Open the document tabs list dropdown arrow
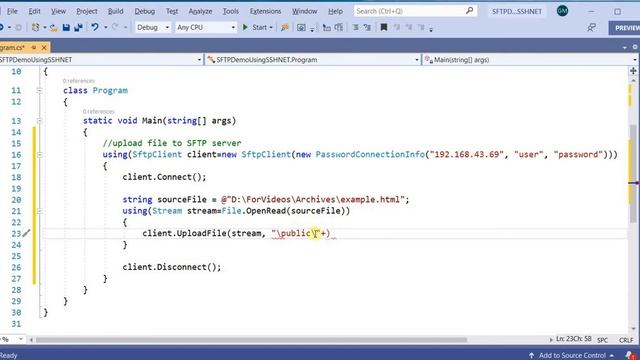This screenshot has width=640, height=360. click(x=625, y=47)
